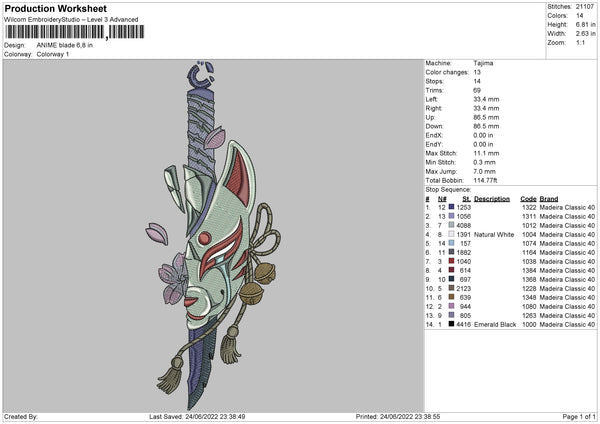This screenshot has height=424, width=600.
Task: Click the 'Left:' measurement label
Action: click(x=432, y=99)
